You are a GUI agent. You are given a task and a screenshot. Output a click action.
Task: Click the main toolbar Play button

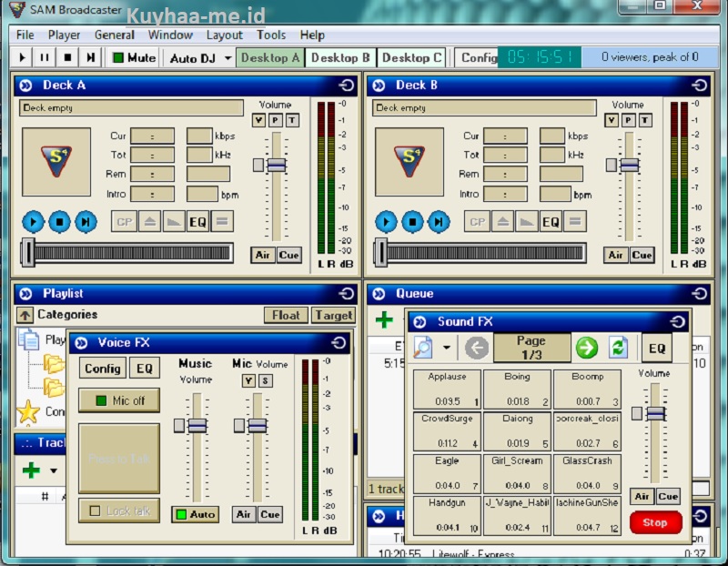(x=22, y=57)
